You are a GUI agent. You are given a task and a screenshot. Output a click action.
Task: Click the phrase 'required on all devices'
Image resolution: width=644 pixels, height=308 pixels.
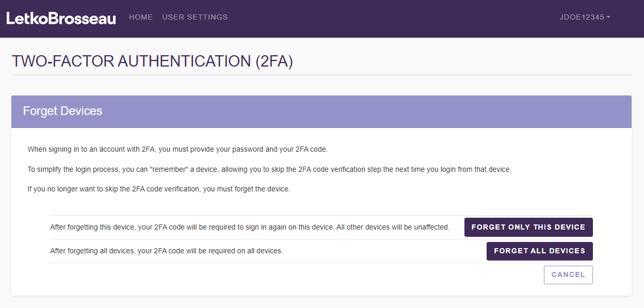click(245, 251)
